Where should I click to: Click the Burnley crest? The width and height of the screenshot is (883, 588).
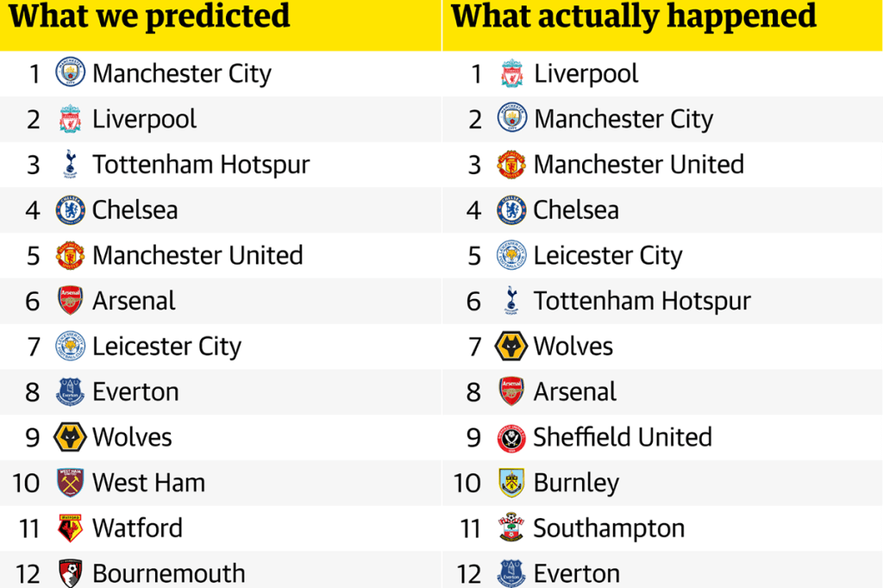tap(511, 482)
